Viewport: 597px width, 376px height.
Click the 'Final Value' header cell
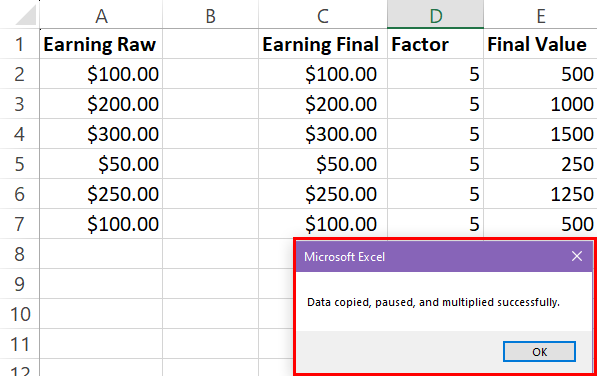[x=540, y=44]
